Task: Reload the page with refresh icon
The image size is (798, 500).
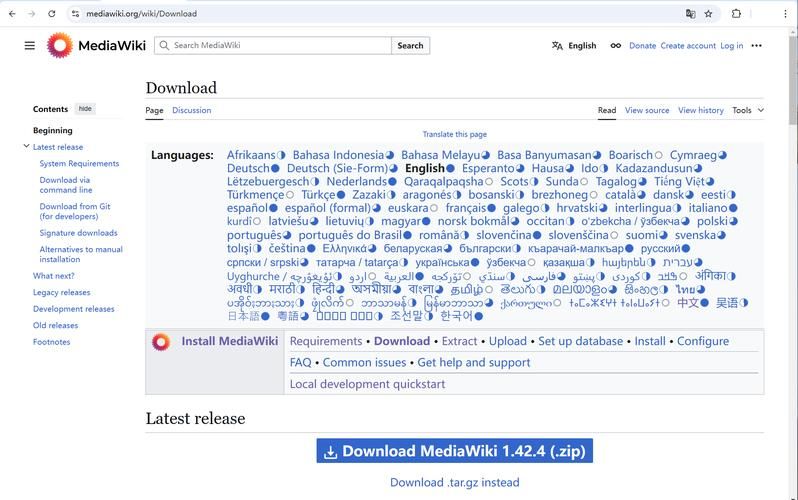Action: (x=51, y=14)
